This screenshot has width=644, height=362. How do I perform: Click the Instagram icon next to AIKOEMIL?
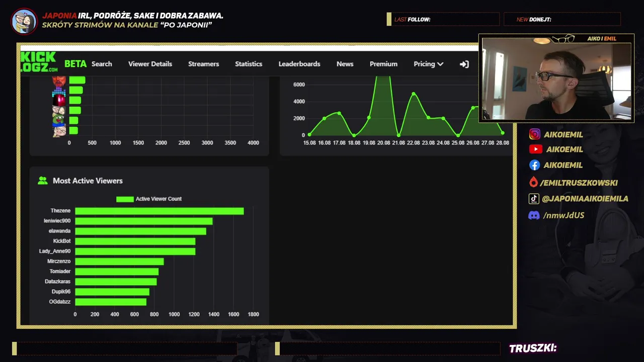point(535,134)
